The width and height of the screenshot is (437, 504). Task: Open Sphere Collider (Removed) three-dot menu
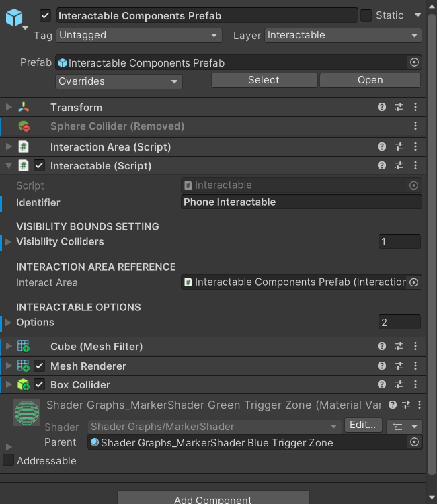[x=415, y=126]
